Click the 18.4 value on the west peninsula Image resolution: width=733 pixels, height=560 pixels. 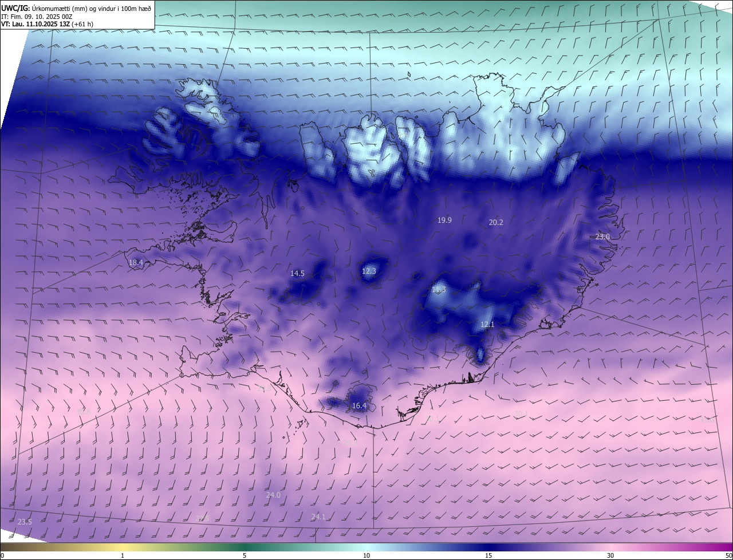pyautogui.click(x=136, y=262)
